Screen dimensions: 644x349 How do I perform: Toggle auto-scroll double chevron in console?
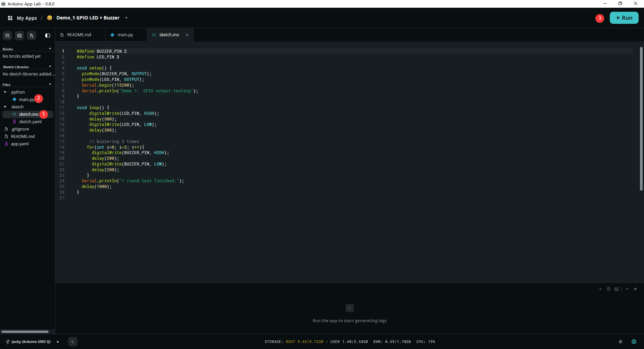[600, 289]
